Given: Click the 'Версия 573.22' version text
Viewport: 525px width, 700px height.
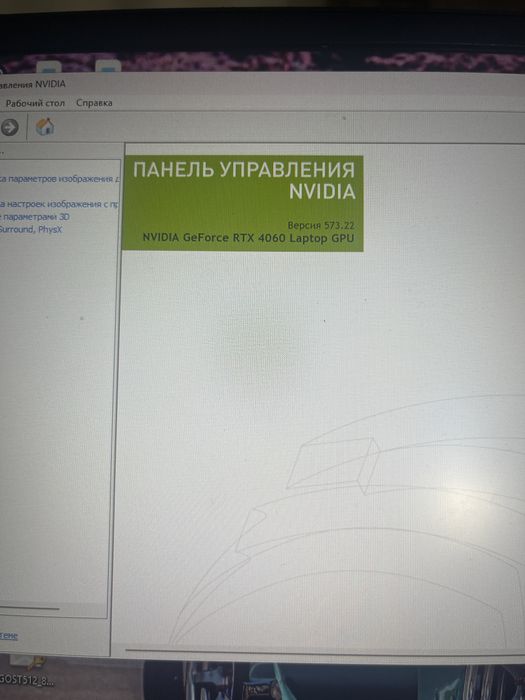Looking at the screenshot, I should (321, 225).
